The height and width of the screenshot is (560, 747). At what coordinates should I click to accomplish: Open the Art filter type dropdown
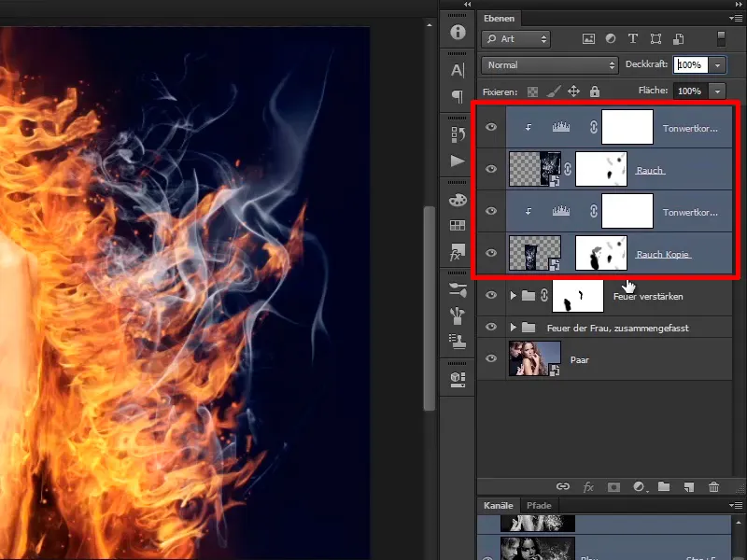tap(516, 39)
